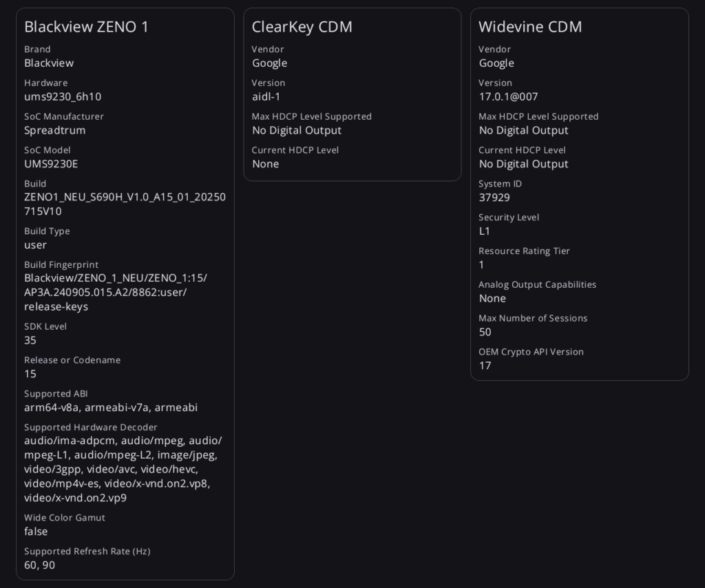The image size is (705, 588).
Task: Click the SoC Manufacturer value Spreadtrum
Action: (55, 130)
